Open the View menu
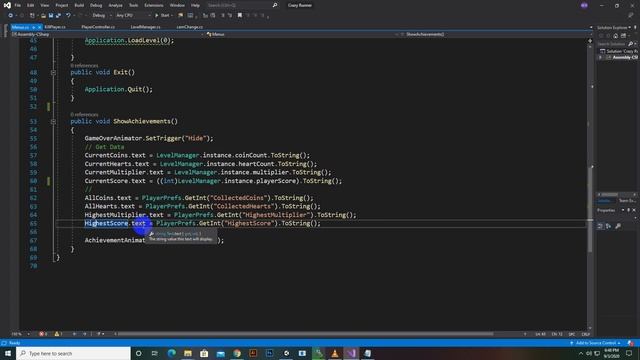 pyautogui.click(x=44, y=5)
